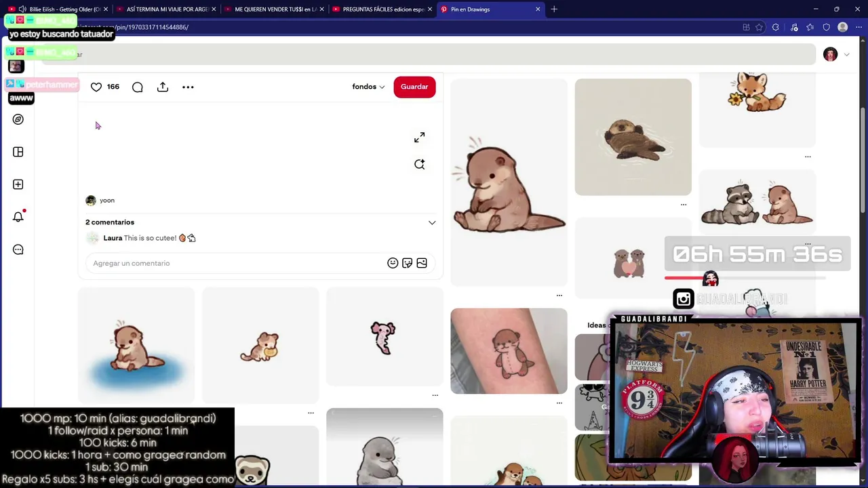Open notifications bell in Pinterest sidebar
868x488 pixels.
click(18, 217)
